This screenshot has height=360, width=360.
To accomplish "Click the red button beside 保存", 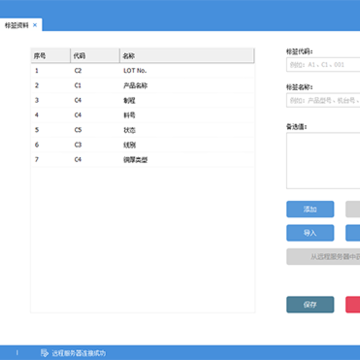I will pos(353,305).
